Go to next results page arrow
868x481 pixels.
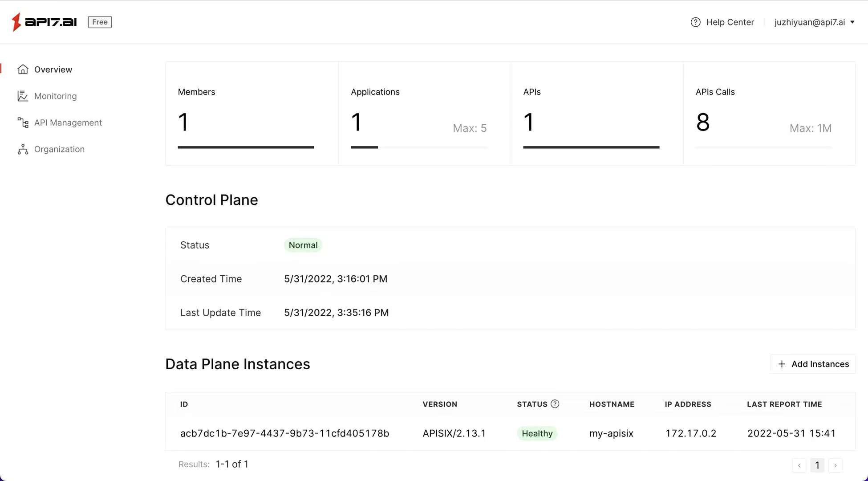(x=835, y=465)
